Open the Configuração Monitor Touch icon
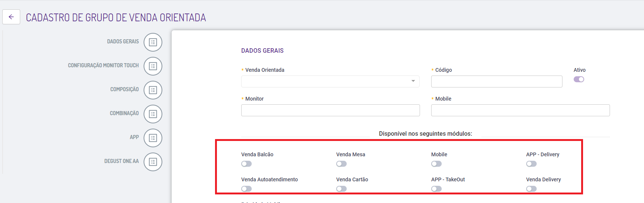644x203 pixels. coord(153,66)
